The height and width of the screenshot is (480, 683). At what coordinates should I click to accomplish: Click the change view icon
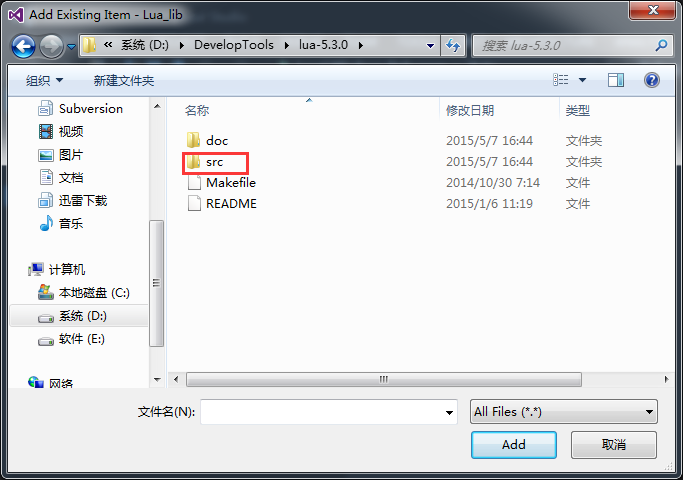click(x=561, y=80)
